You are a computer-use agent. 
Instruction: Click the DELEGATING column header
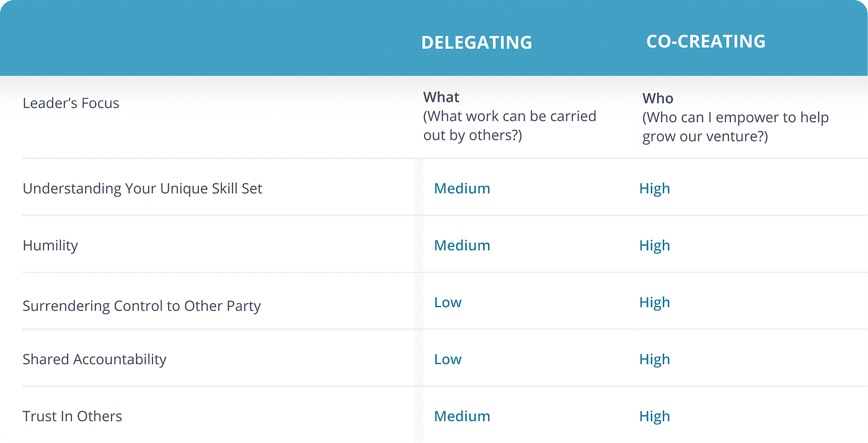point(476,42)
